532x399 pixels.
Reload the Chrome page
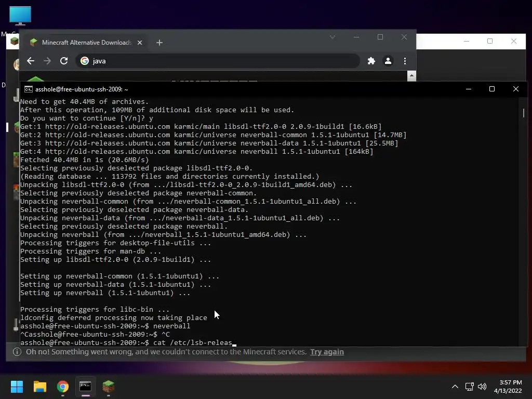click(64, 61)
